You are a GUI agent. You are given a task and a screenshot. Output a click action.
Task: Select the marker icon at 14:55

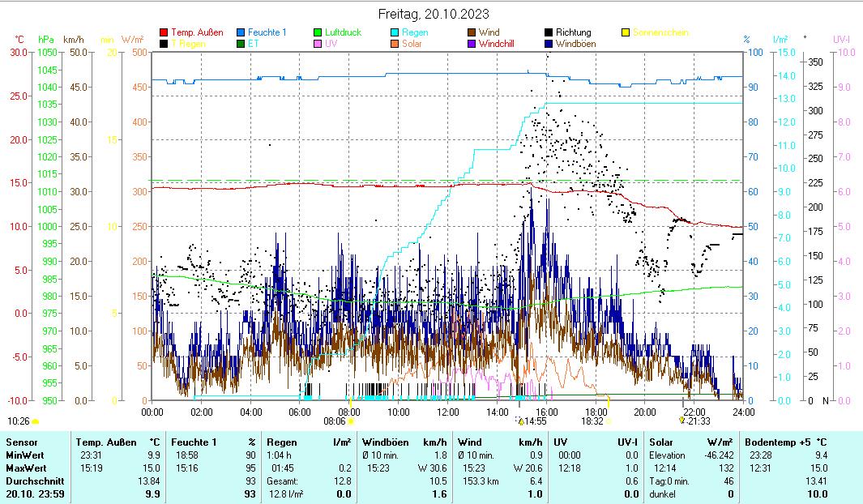pos(519,421)
